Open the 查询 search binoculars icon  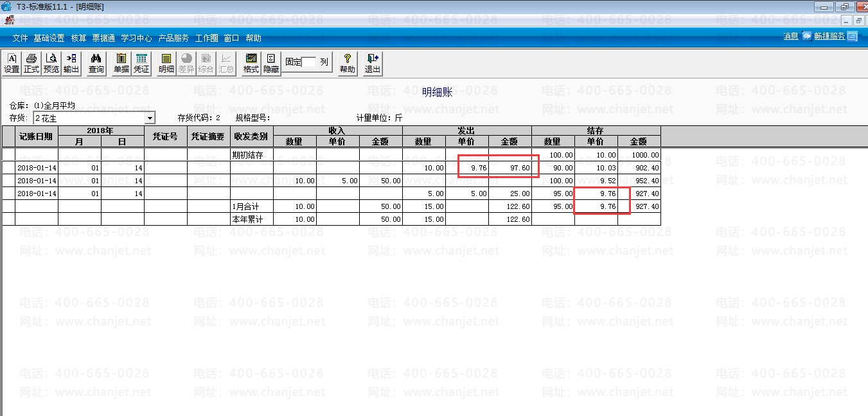click(96, 63)
